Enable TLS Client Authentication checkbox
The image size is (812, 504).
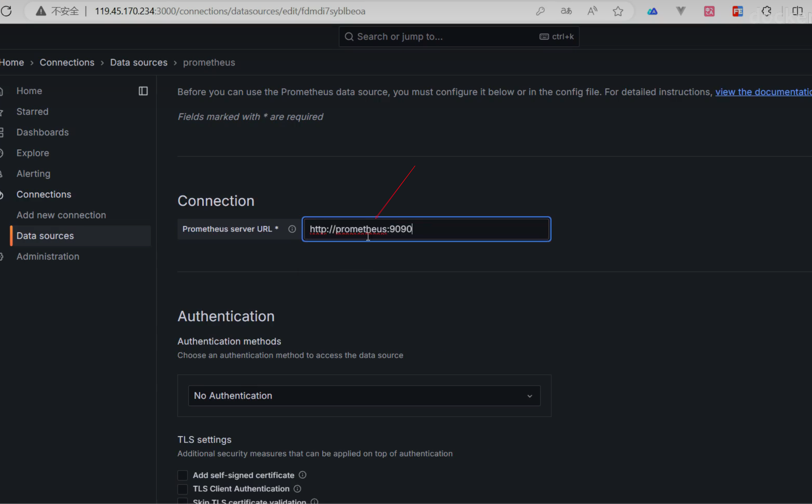[x=182, y=489]
